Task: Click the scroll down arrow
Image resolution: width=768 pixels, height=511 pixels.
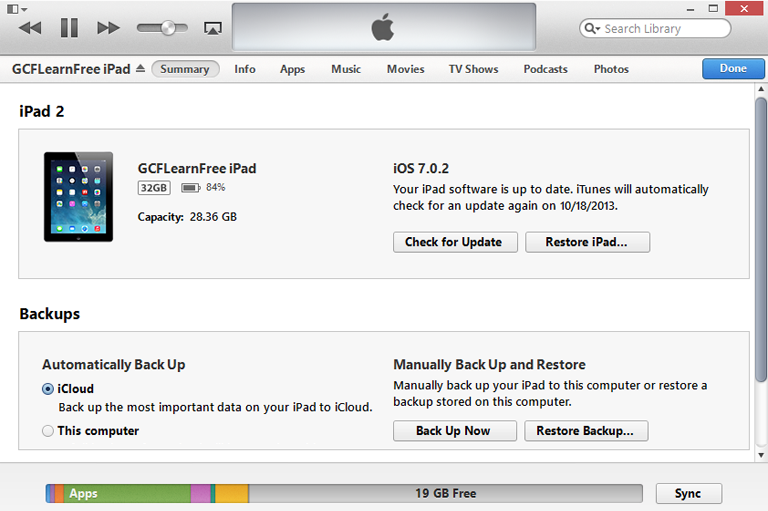Action: [x=761, y=455]
